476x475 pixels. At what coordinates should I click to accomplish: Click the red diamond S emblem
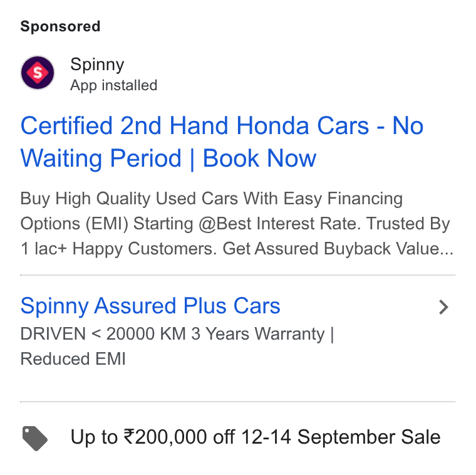pyautogui.click(x=38, y=73)
